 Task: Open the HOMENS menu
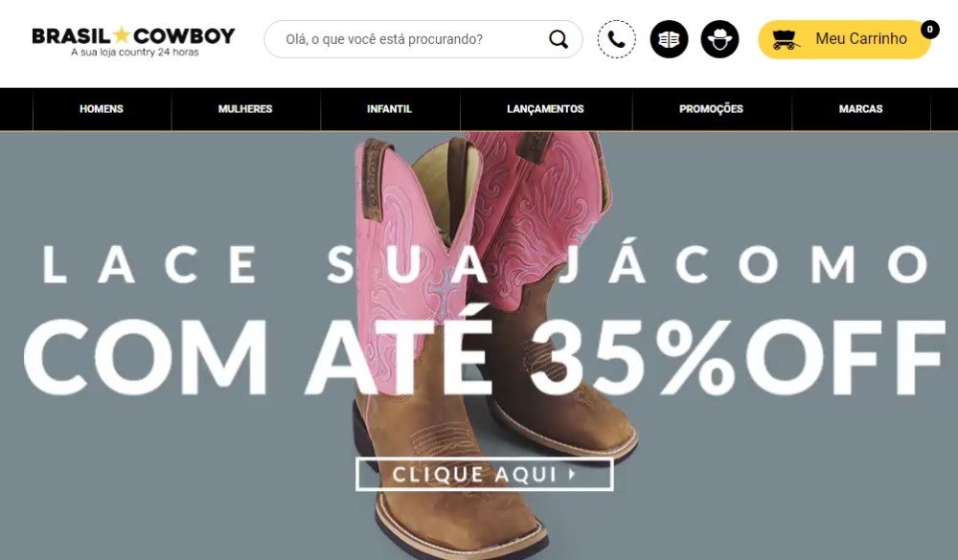point(102,109)
